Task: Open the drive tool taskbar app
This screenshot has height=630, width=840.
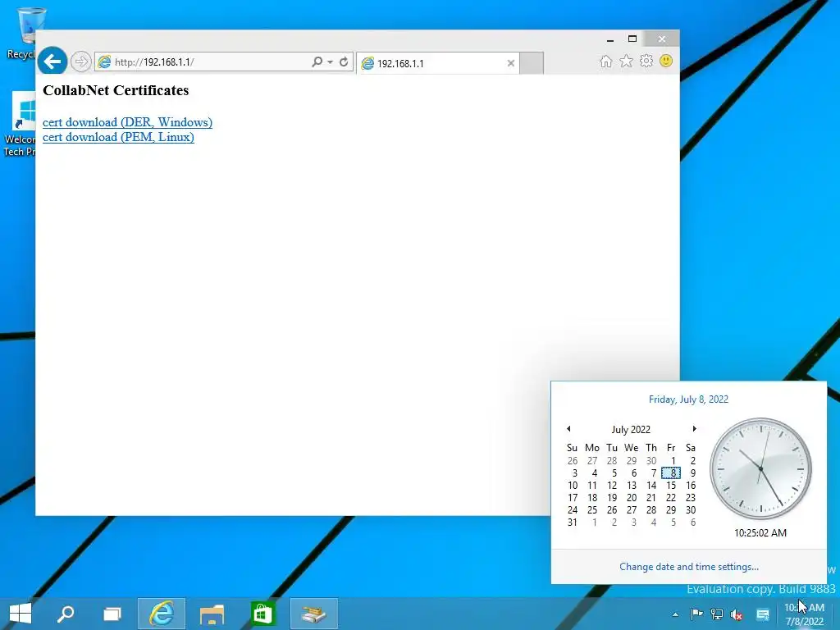Action: click(x=314, y=614)
